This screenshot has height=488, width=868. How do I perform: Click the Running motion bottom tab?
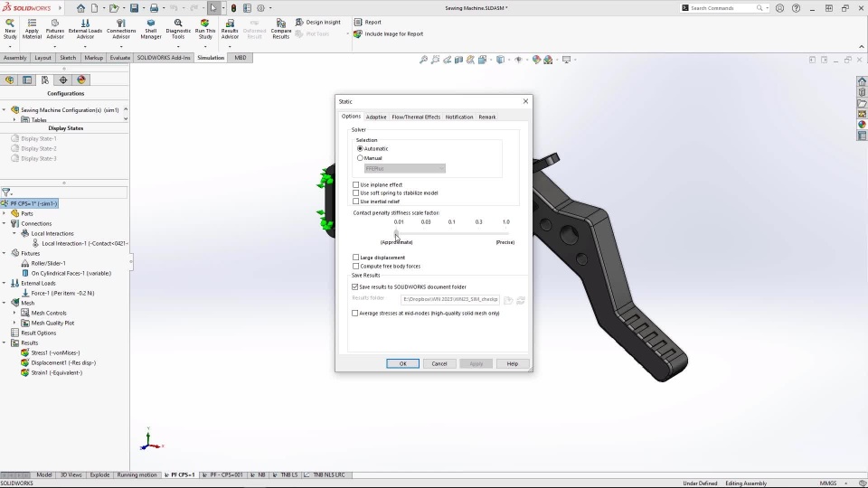pyautogui.click(x=137, y=474)
